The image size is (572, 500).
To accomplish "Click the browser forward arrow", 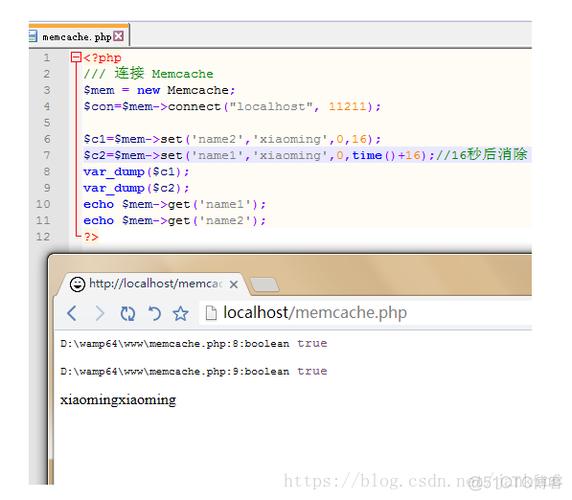I will click(100, 313).
